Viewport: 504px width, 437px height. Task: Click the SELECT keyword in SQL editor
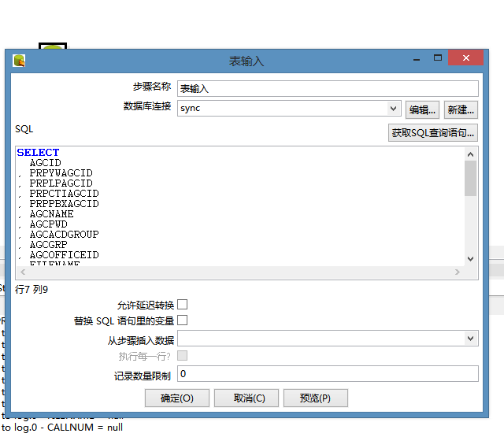click(38, 152)
